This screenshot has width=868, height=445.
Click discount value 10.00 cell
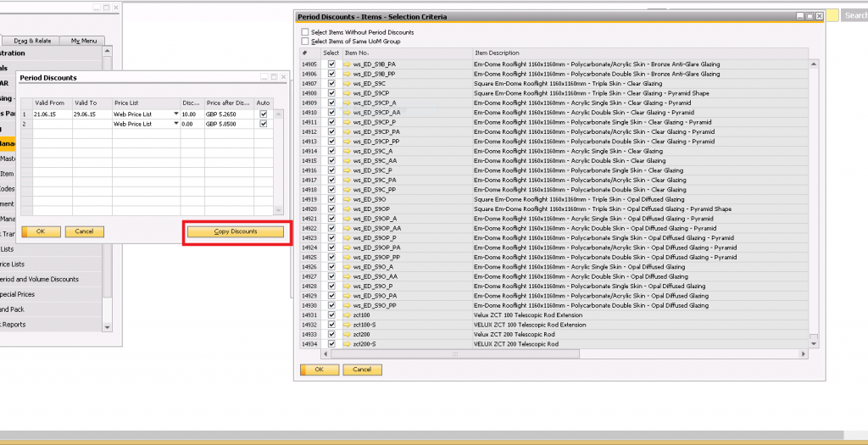(192, 114)
